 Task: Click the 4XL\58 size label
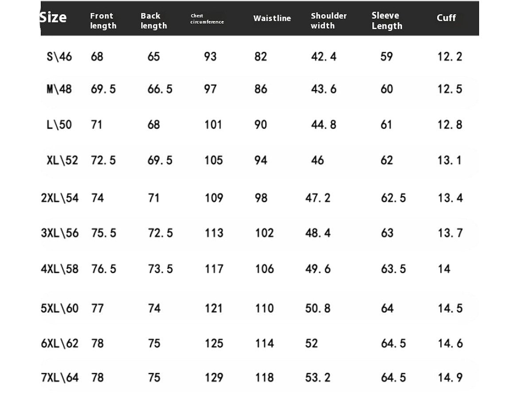[60, 269]
